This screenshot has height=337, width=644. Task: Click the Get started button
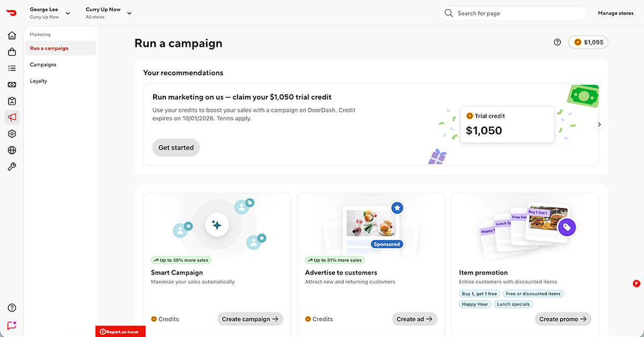tap(176, 148)
